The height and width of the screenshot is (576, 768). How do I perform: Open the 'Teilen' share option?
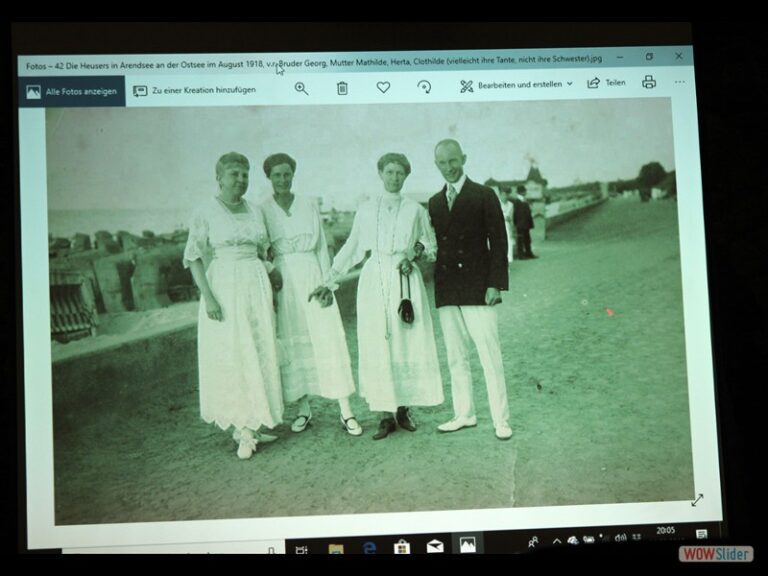(x=606, y=83)
